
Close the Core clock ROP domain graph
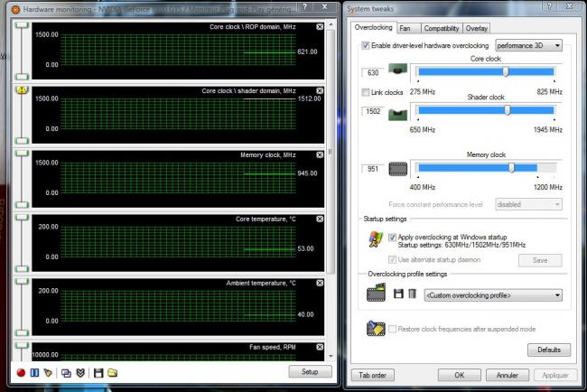tap(320, 26)
